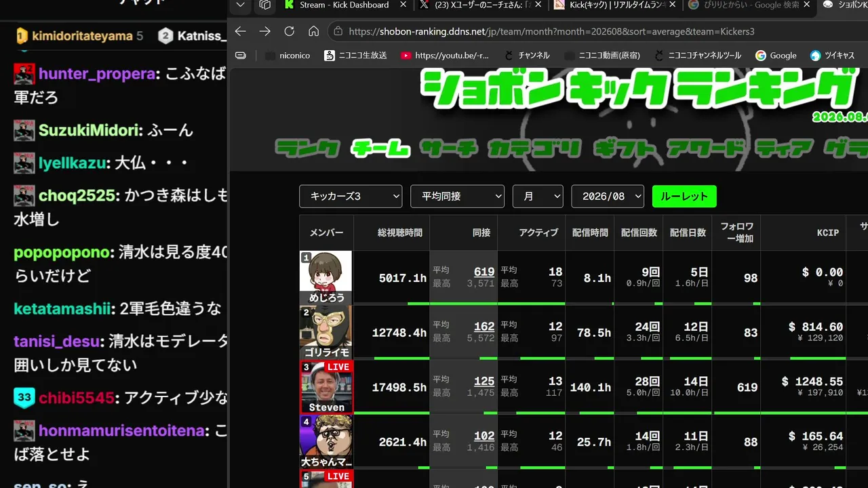Click KCIP value $ 814.60
This screenshot has width=868, height=488.
[816, 327]
